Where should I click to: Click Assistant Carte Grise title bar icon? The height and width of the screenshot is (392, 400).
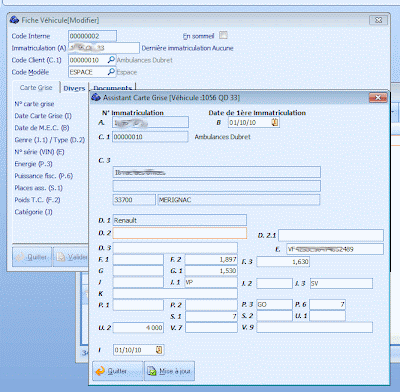click(96, 97)
